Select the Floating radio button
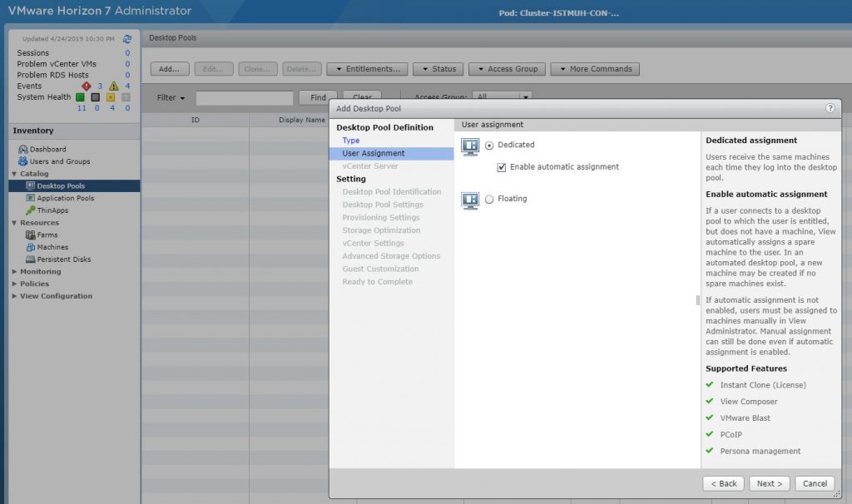The image size is (852, 504). pyautogui.click(x=489, y=200)
